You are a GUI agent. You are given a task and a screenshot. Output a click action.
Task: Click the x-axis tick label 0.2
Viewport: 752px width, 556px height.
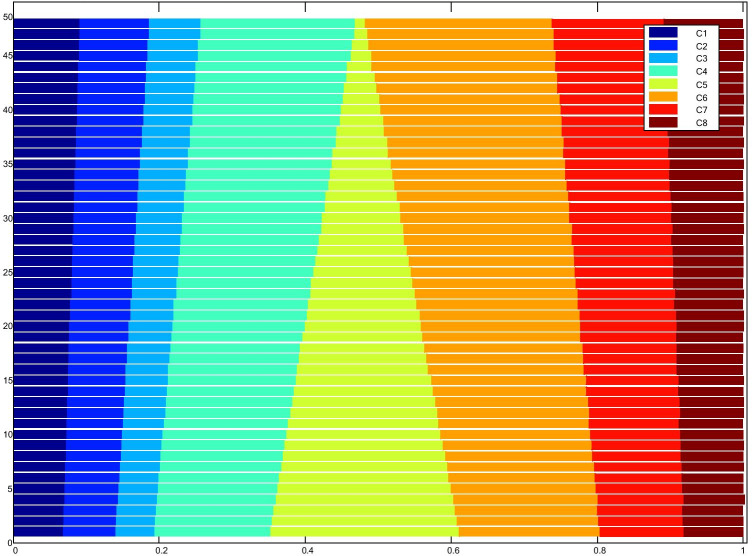(x=160, y=550)
